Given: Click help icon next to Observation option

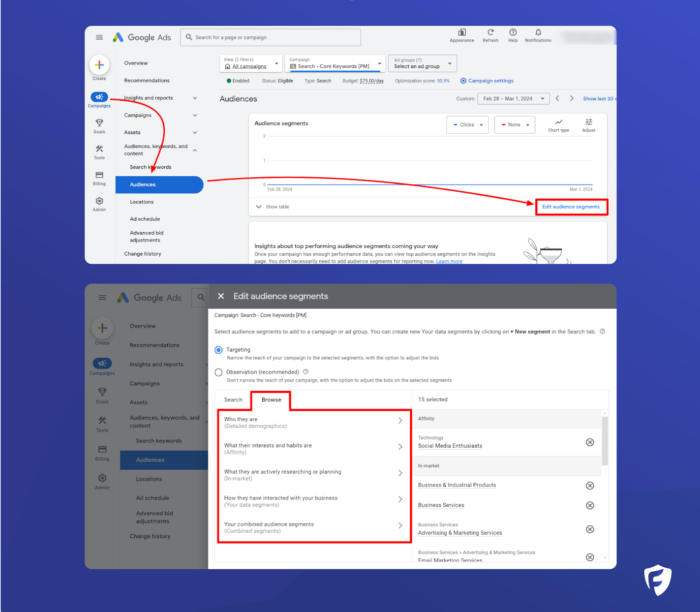Looking at the screenshot, I should coord(306,372).
